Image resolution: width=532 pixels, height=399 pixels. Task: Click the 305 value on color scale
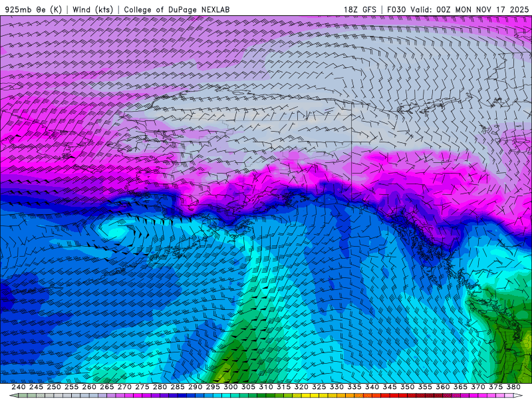(x=248, y=387)
